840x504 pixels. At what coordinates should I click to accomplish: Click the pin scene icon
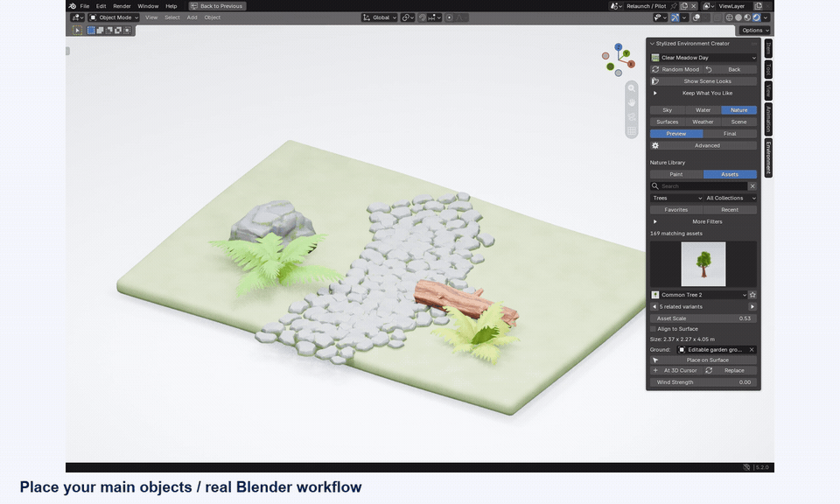(x=674, y=6)
